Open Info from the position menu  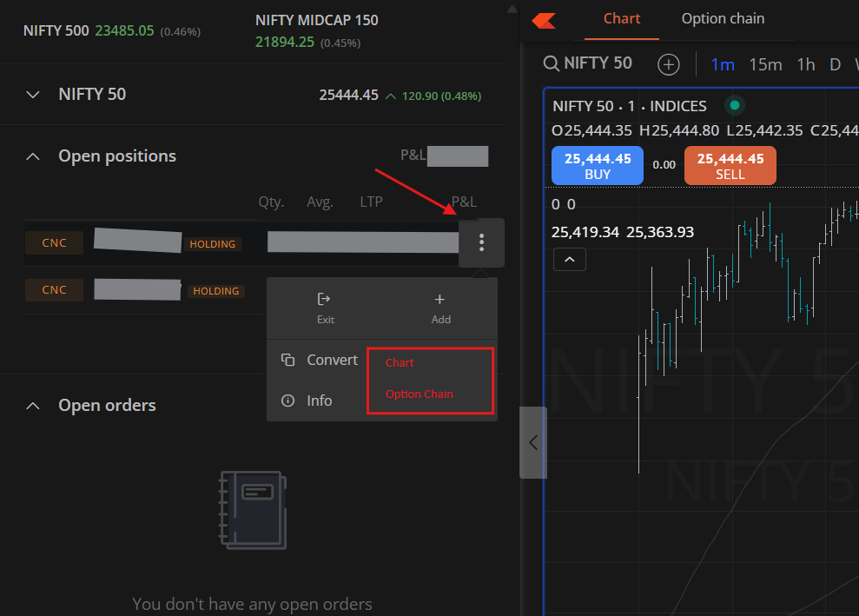(x=307, y=401)
